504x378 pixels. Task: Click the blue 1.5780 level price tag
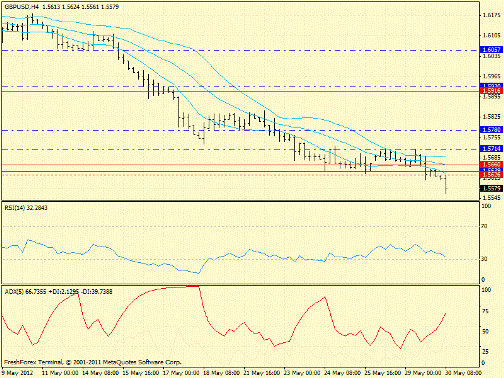[491, 130]
